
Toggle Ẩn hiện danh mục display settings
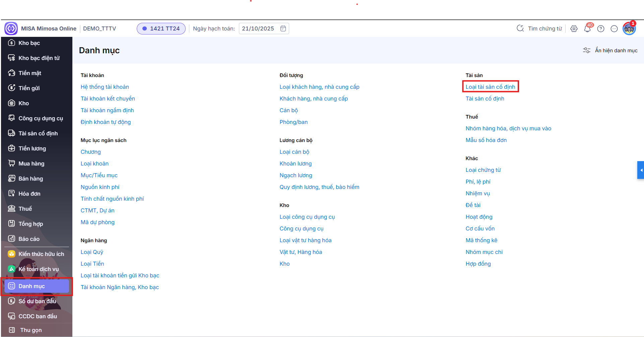pos(610,50)
